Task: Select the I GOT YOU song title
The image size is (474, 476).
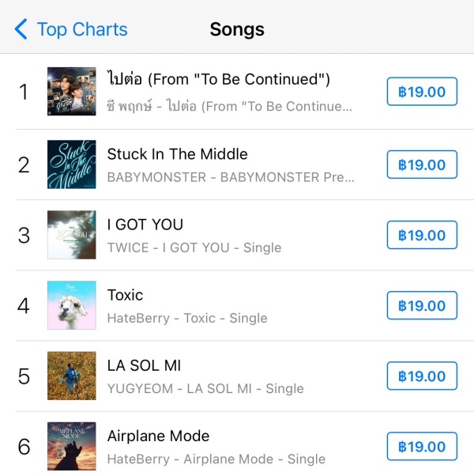Action: [145, 225]
